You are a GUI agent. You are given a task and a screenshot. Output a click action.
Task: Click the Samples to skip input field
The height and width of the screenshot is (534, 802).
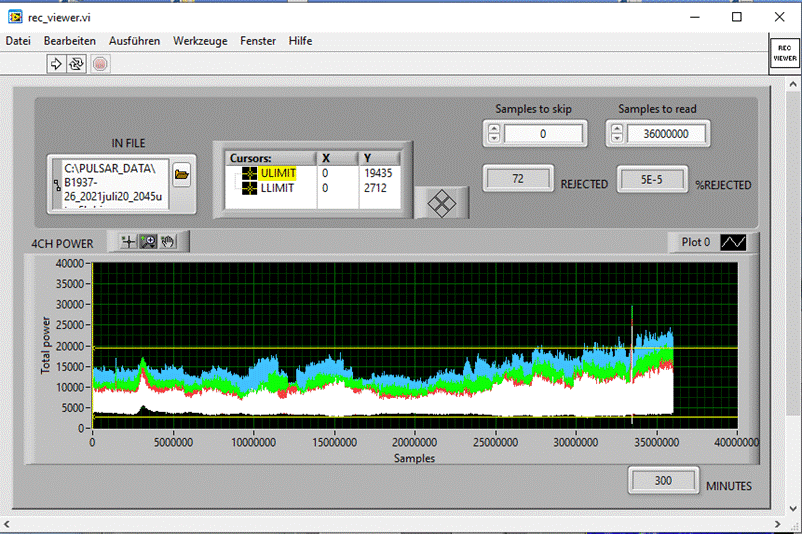click(543, 134)
